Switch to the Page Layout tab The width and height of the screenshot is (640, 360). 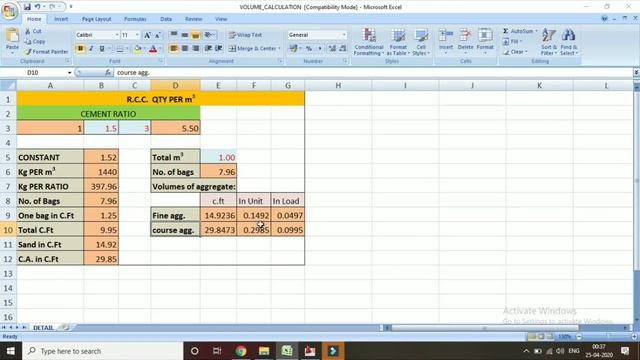pyautogui.click(x=96, y=19)
